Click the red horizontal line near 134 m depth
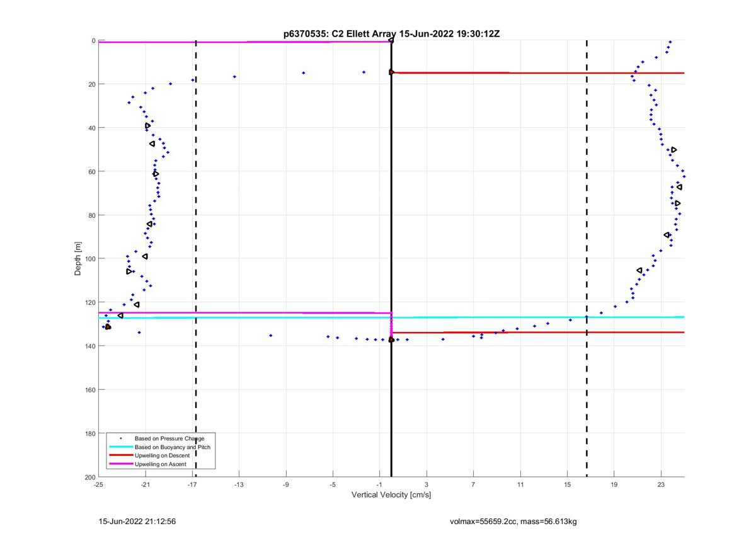Viewport: 756px width, 536px height. click(538, 332)
